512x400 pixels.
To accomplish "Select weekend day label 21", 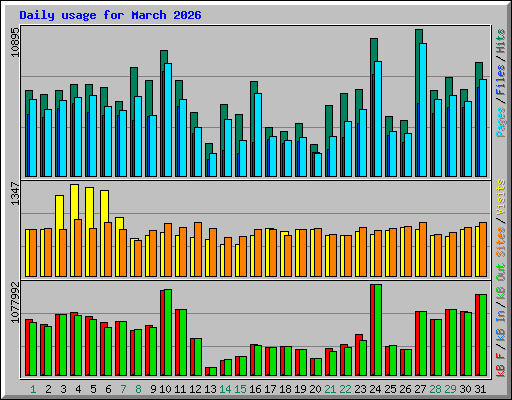I will 330,389.
